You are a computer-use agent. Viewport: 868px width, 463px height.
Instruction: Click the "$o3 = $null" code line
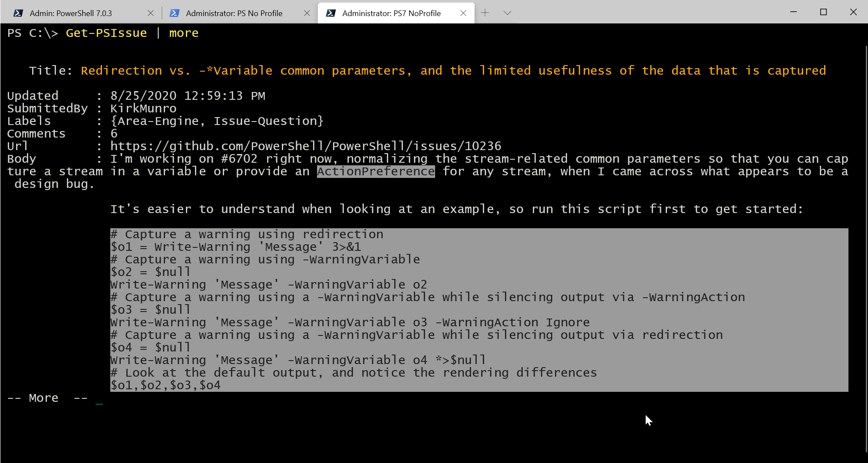[151, 310]
